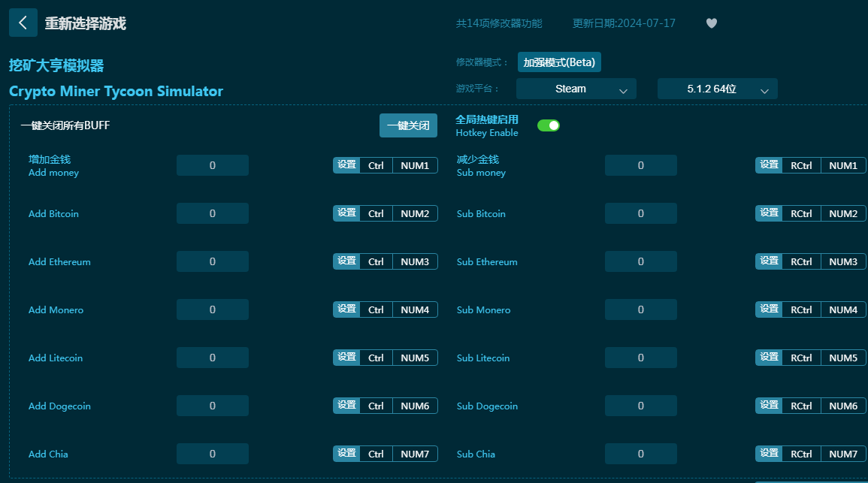The width and height of the screenshot is (868, 483).
Task: Focus the Add Litecoin value field
Action: tap(213, 358)
